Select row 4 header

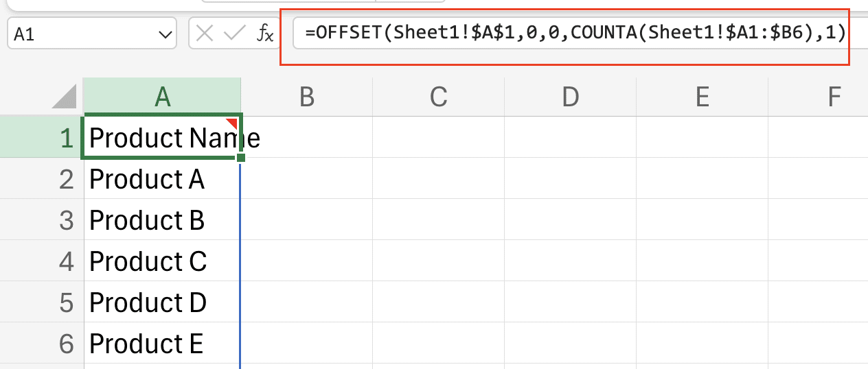[66, 261]
